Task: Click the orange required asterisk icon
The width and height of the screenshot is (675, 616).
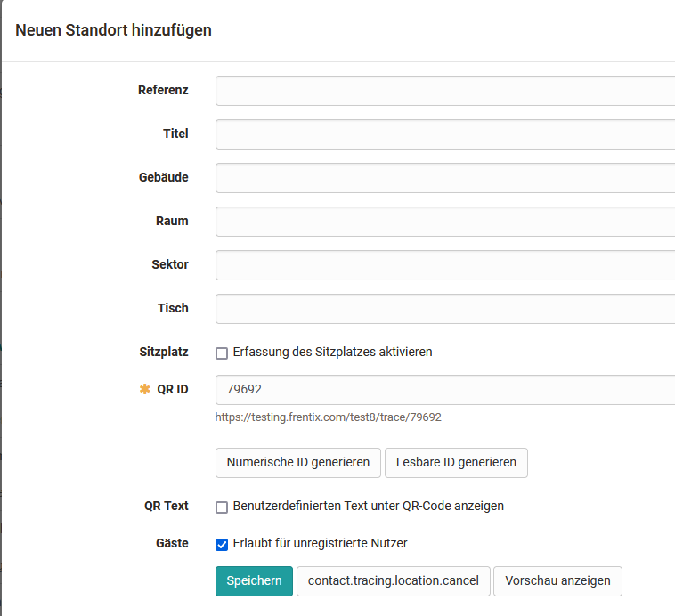Action: pos(145,390)
